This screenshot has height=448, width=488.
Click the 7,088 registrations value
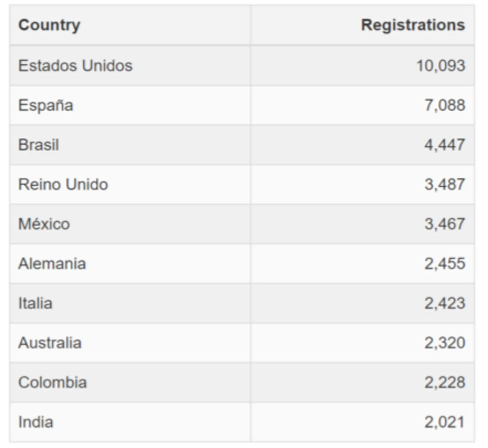tap(445, 106)
